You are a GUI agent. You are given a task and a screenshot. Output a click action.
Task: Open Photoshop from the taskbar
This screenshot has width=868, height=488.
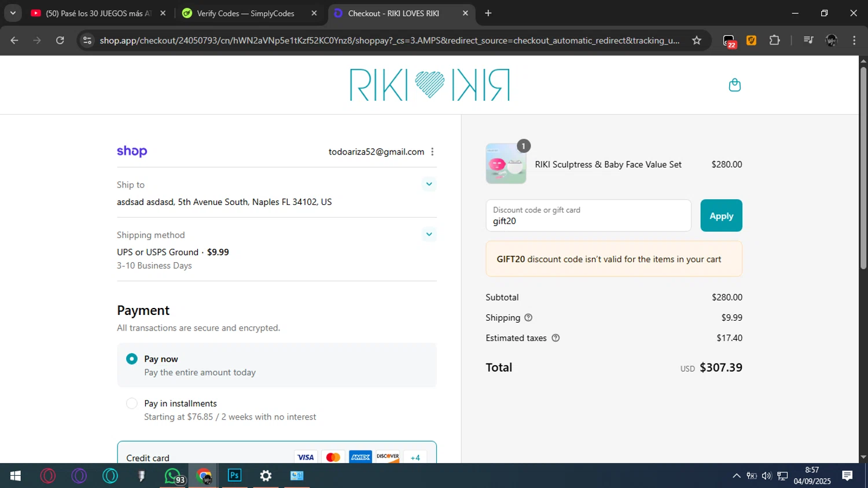(x=234, y=476)
